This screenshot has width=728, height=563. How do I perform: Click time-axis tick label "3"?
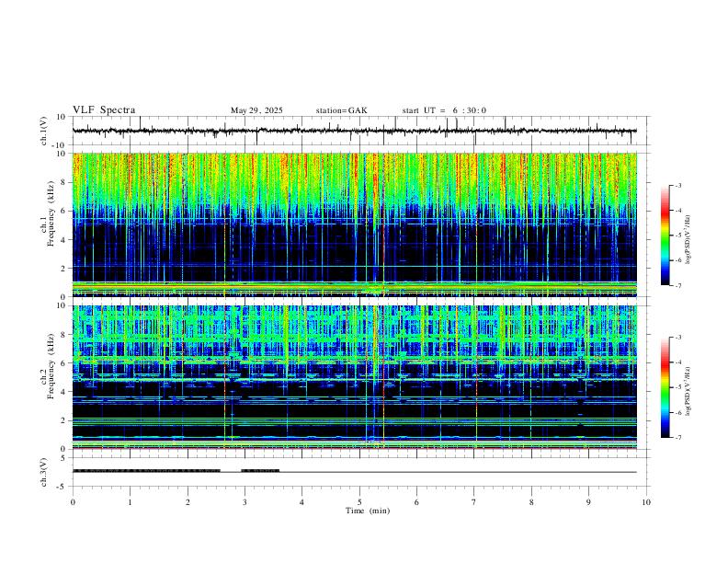tap(245, 502)
